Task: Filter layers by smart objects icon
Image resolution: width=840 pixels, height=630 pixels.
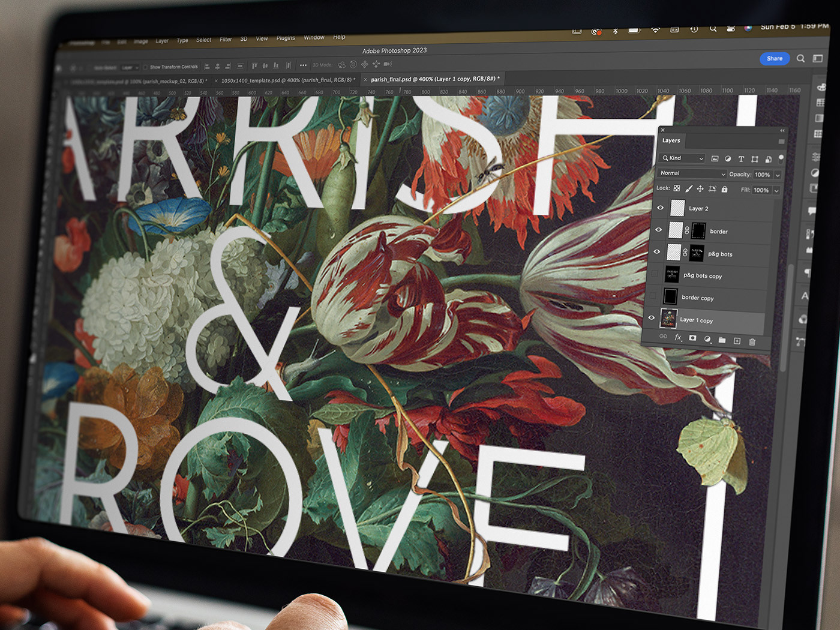Action: (x=768, y=159)
